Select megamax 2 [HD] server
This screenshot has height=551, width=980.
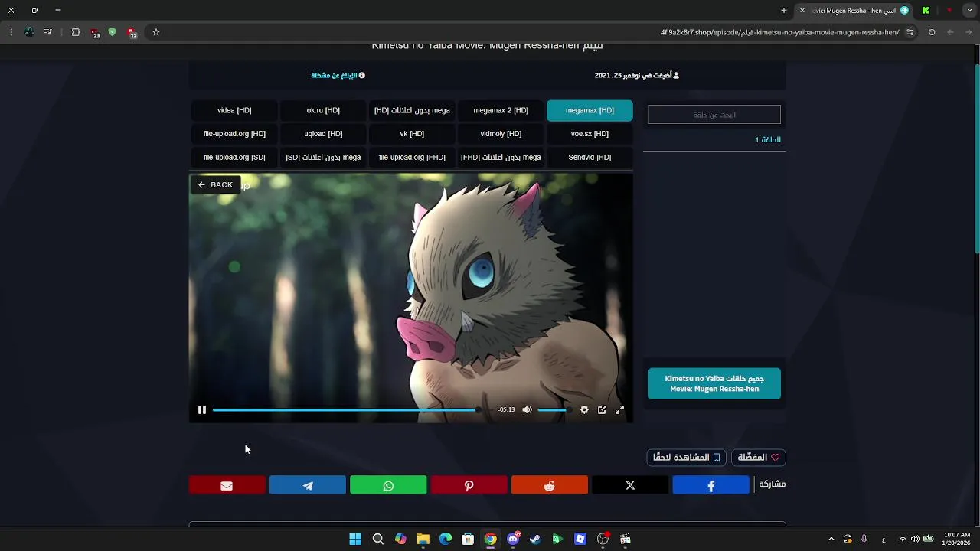(501, 110)
